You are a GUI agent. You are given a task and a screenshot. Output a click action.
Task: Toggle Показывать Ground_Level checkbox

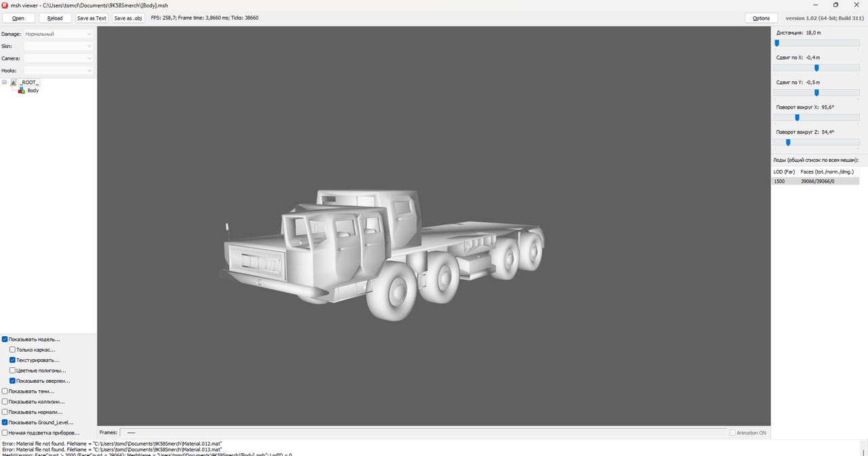click(5, 422)
